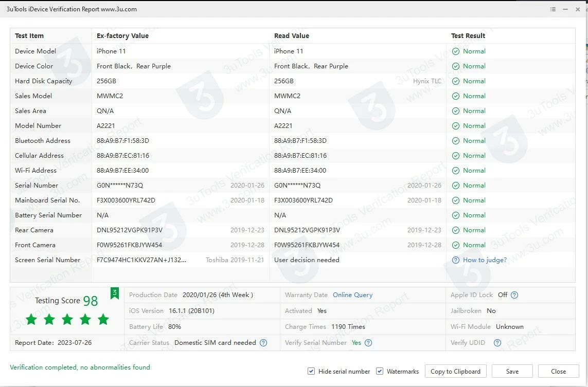Image resolution: width=588 pixels, height=387 pixels.
Task: Click iOS Version 16.1.1 (20B101) value
Action: click(191, 311)
